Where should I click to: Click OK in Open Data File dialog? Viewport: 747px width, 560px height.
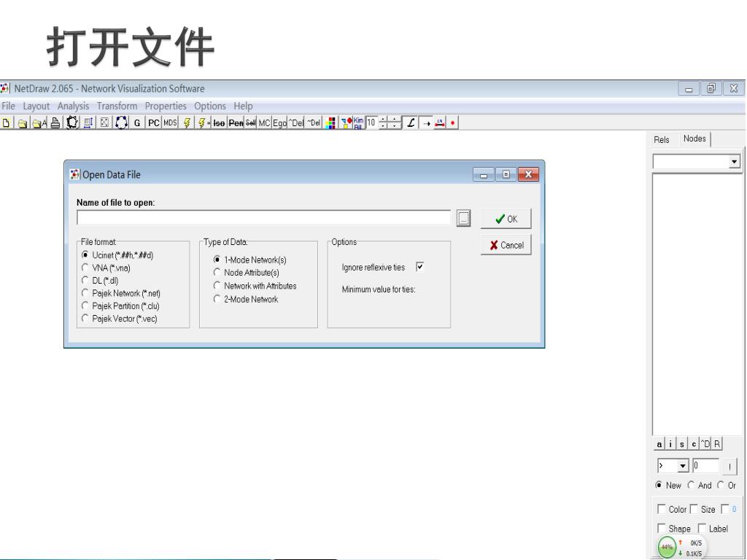(506, 219)
